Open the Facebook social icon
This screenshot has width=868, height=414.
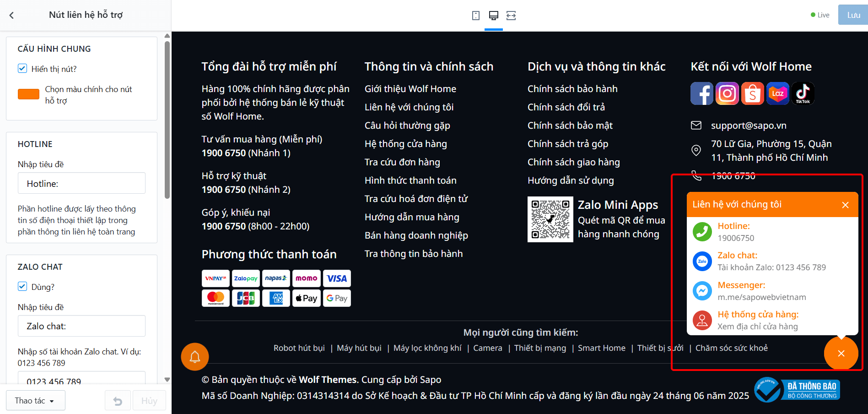pos(702,93)
